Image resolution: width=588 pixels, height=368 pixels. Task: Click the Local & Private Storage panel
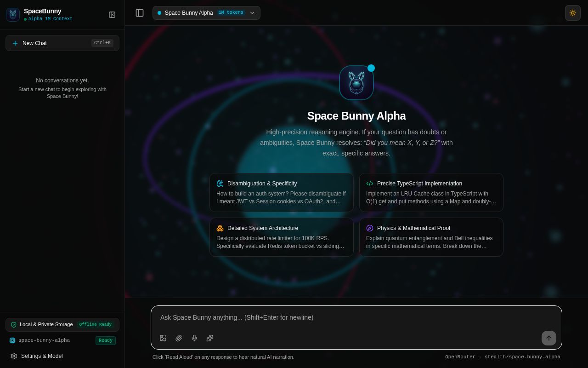point(62,325)
